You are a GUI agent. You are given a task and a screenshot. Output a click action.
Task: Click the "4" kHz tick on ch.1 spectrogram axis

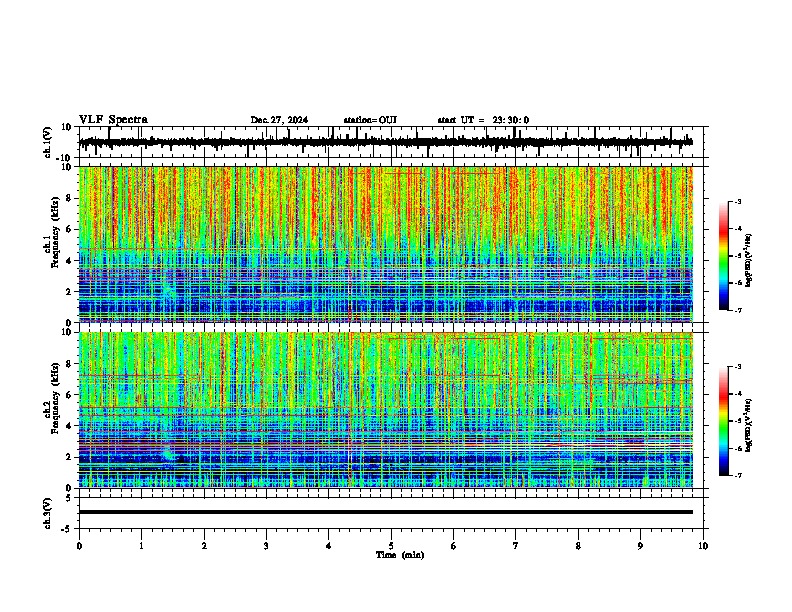(69, 261)
